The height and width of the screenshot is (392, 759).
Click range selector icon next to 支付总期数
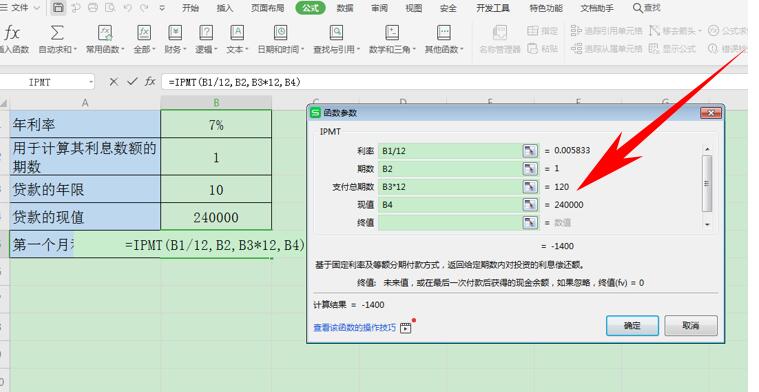pos(531,186)
